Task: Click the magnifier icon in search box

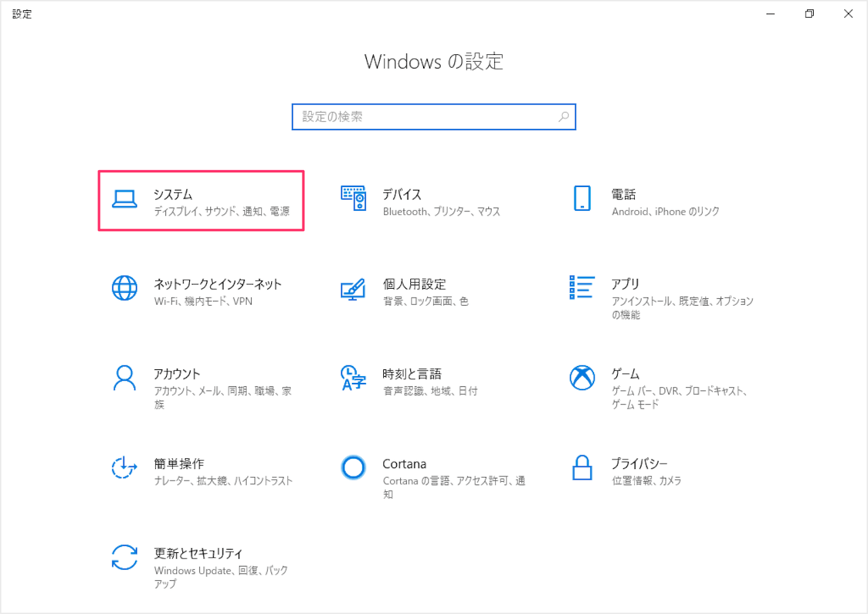Action: point(564,117)
